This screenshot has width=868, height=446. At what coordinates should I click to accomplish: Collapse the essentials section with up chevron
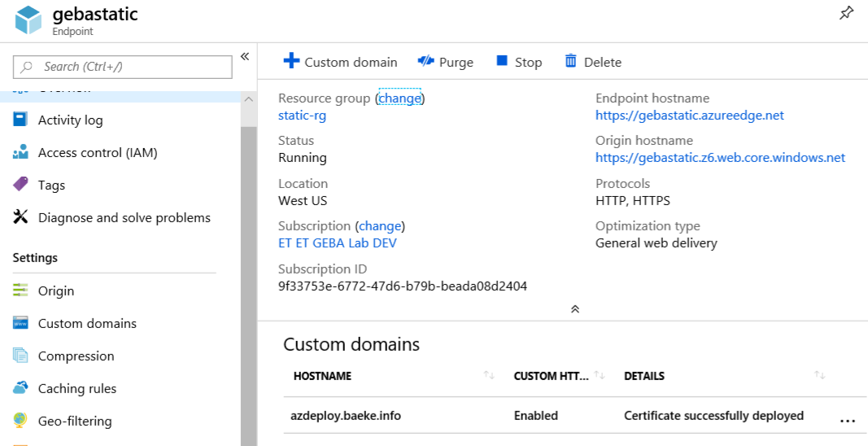(x=574, y=309)
